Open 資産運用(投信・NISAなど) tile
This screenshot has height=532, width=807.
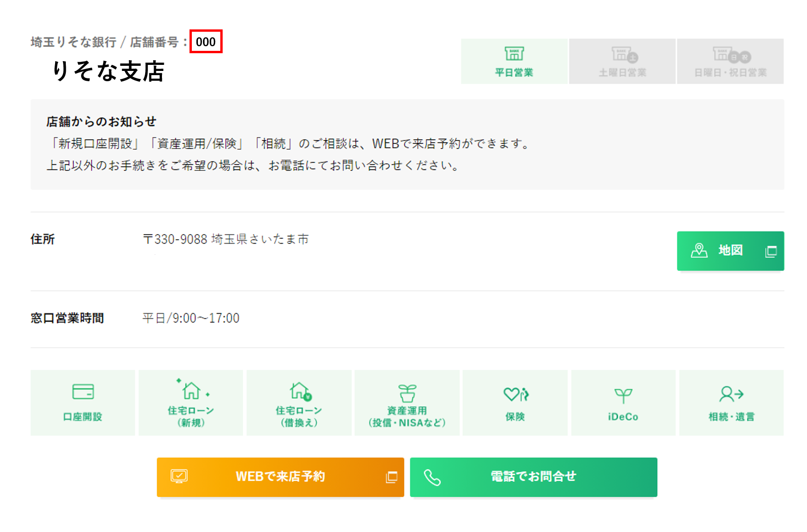pyautogui.click(x=407, y=403)
